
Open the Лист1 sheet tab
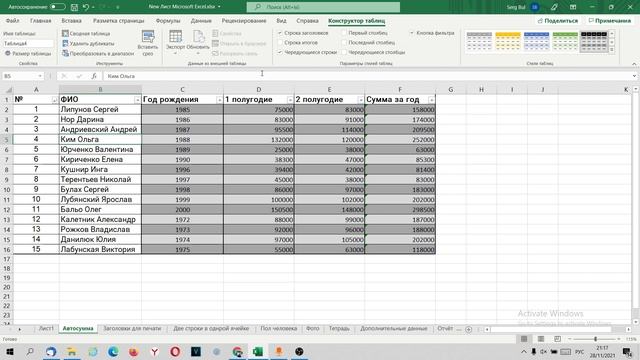tap(46, 329)
